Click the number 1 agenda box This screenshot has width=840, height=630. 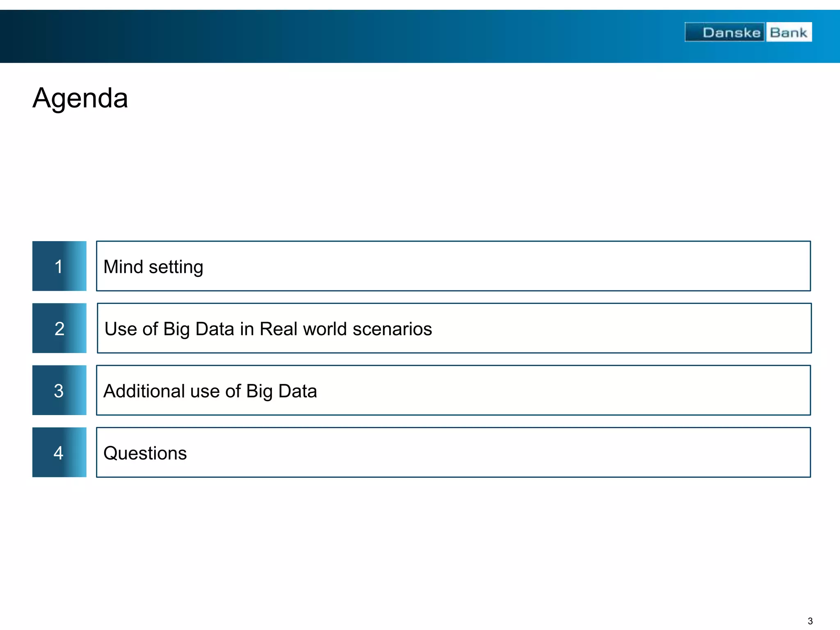click(x=59, y=266)
